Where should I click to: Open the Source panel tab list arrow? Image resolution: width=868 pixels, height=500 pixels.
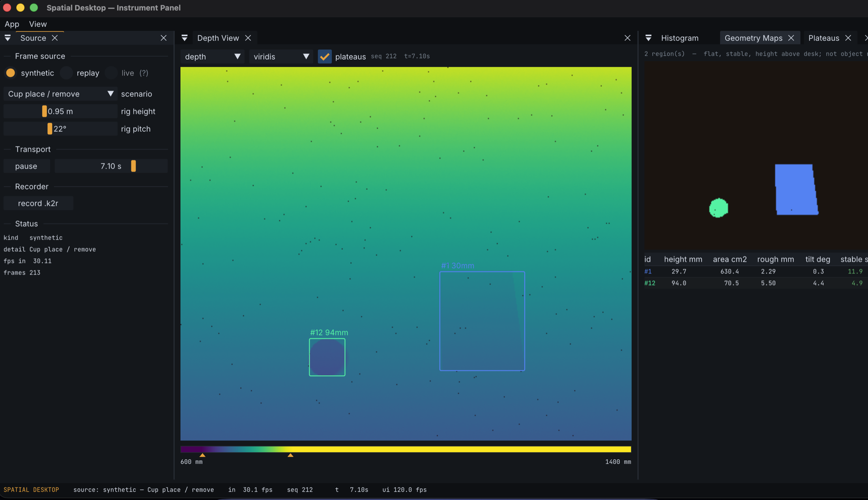[7, 38]
